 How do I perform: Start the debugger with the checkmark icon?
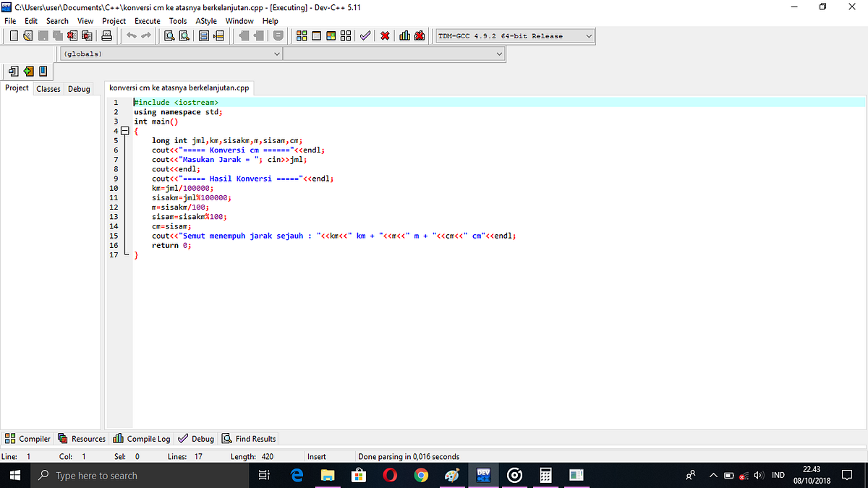click(365, 35)
